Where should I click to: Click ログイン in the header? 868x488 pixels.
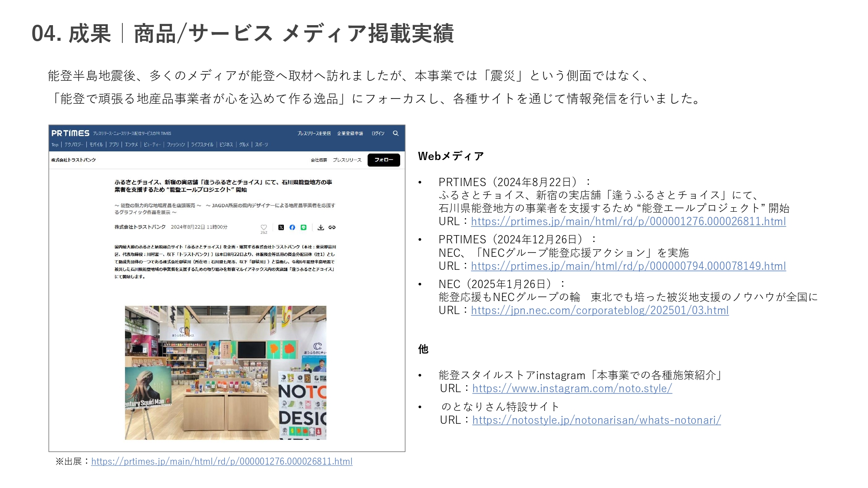click(378, 133)
